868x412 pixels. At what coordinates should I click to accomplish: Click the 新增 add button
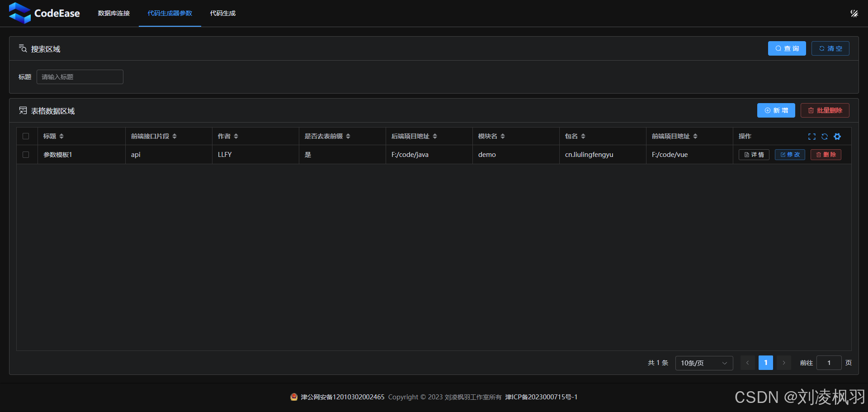776,110
